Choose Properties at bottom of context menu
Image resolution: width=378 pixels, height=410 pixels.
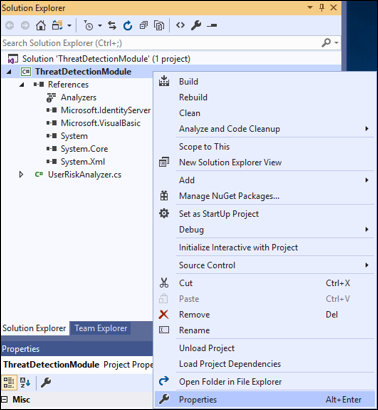coord(265,399)
